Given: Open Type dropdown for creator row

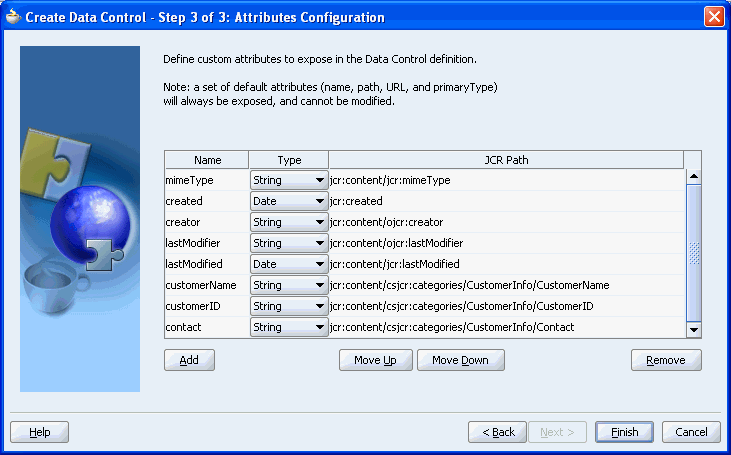Looking at the screenshot, I should [x=289, y=222].
